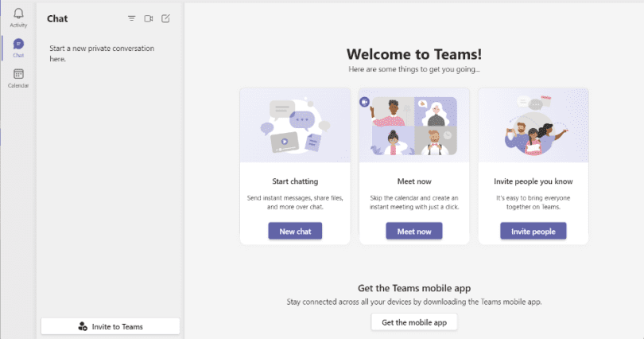Click the Chat panel heading
Screen dimensions: 644x339
coord(57,18)
